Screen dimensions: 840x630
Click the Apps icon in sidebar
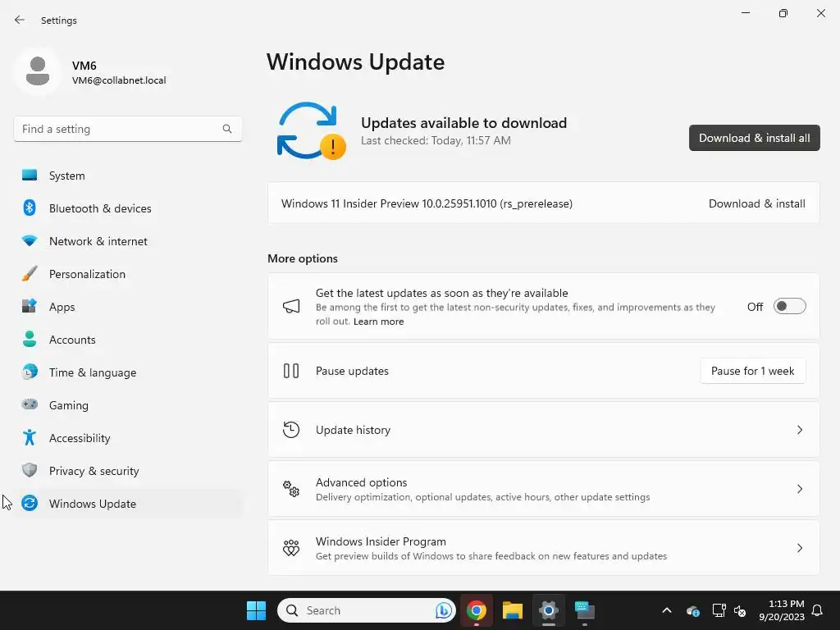(x=30, y=307)
